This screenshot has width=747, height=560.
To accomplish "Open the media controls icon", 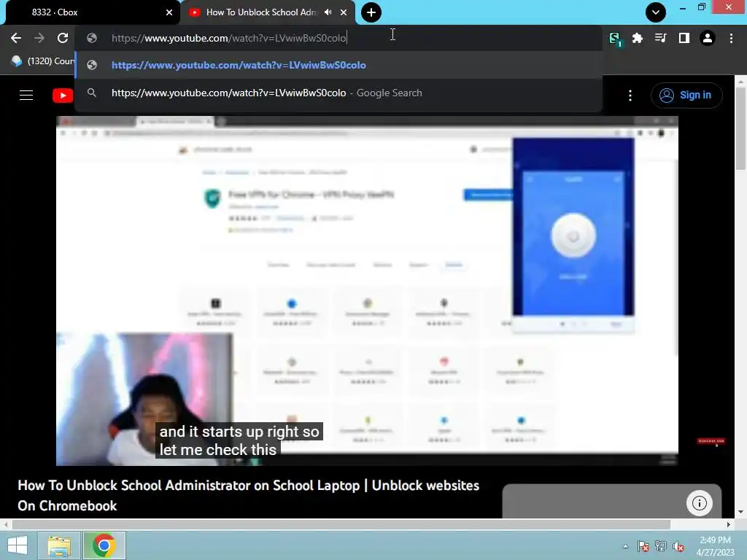I will click(660, 38).
